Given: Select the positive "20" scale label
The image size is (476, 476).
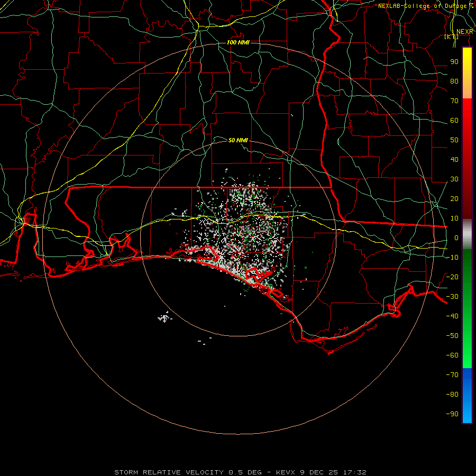Looking at the screenshot, I should (454, 199).
